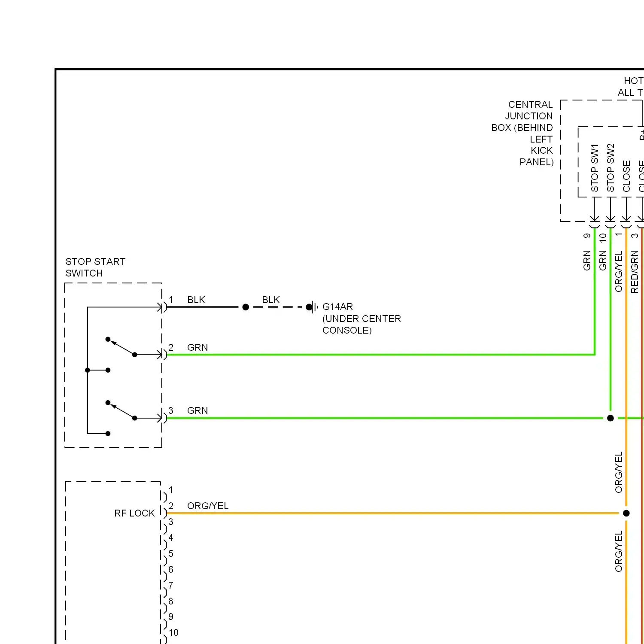The width and height of the screenshot is (644, 644).
Task: Click RF LOCK connector pin number 5
Action: pos(171,553)
